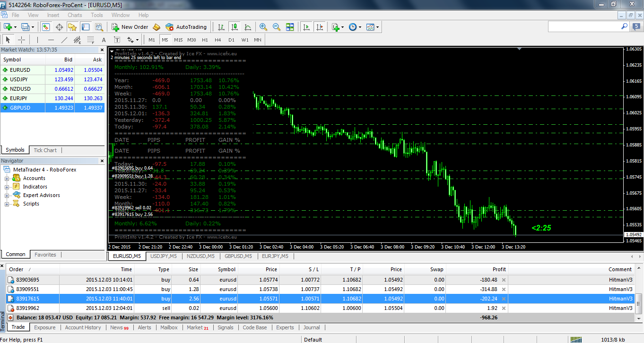Click the AutoTrading button

(186, 27)
